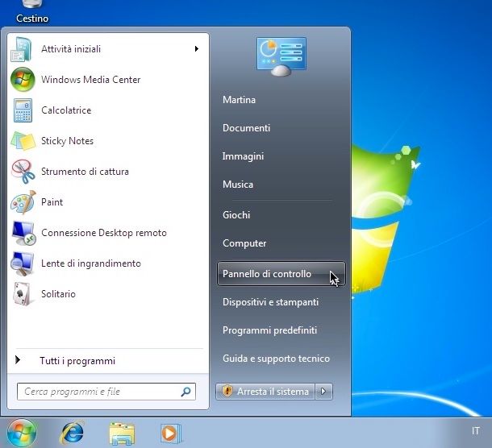
Task: Click the Solitario label
Action: pos(58,294)
